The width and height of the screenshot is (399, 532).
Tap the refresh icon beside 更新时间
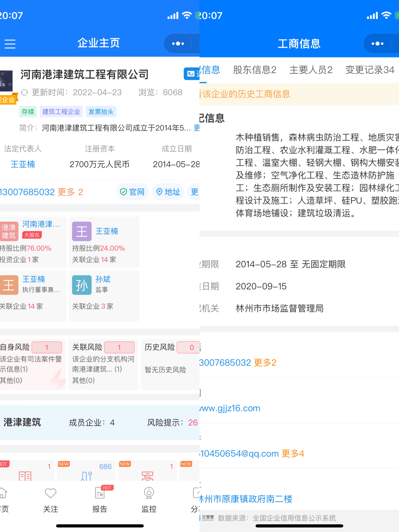pyautogui.click(x=25, y=92)
